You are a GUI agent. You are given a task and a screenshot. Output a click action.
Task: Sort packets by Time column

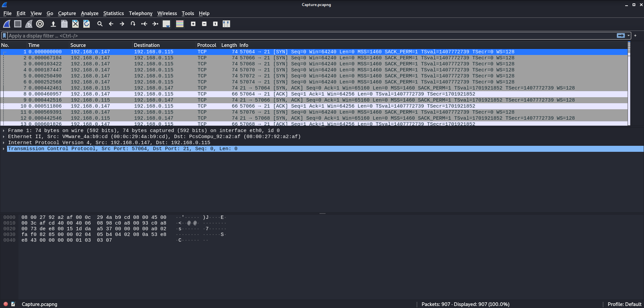[x=48, y=45]
